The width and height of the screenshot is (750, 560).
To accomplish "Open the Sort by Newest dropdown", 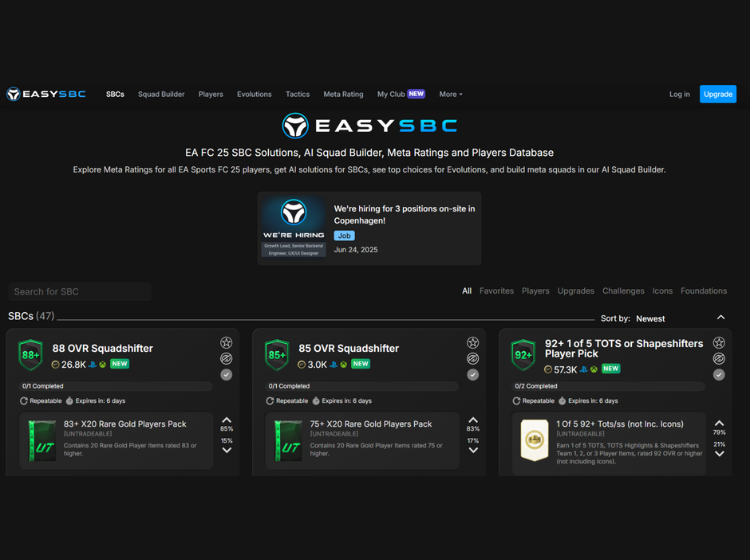I will (650, 318).
